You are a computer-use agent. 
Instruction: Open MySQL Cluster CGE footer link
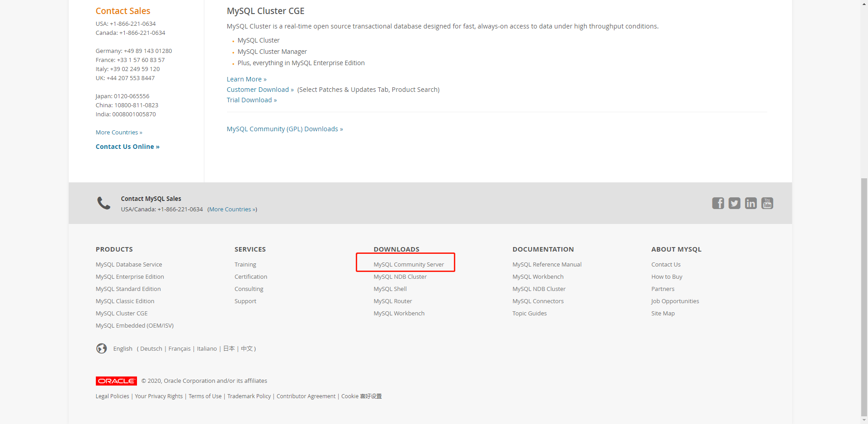tap(122, 314)
